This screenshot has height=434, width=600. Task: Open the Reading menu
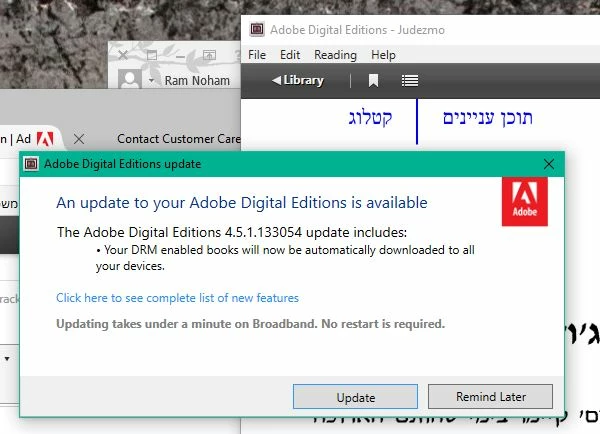pyautogui.click(x=335, y=55)
